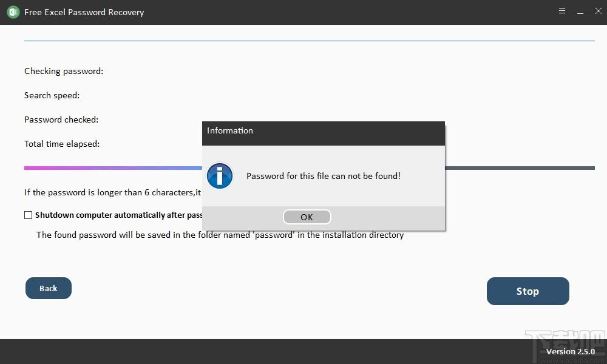Enable shutdown computer automatically checkbox
This screenshot has width=607, height=364.
coord(29,215)
